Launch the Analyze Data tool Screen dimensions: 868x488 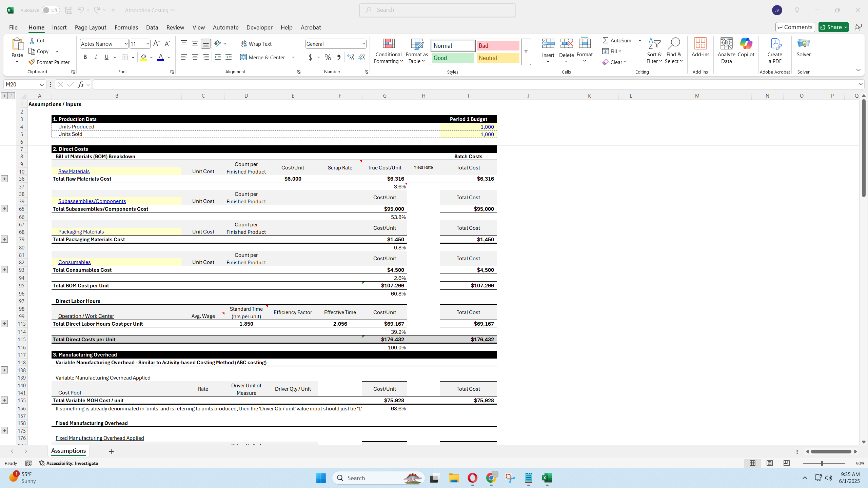tap(726, 50)
